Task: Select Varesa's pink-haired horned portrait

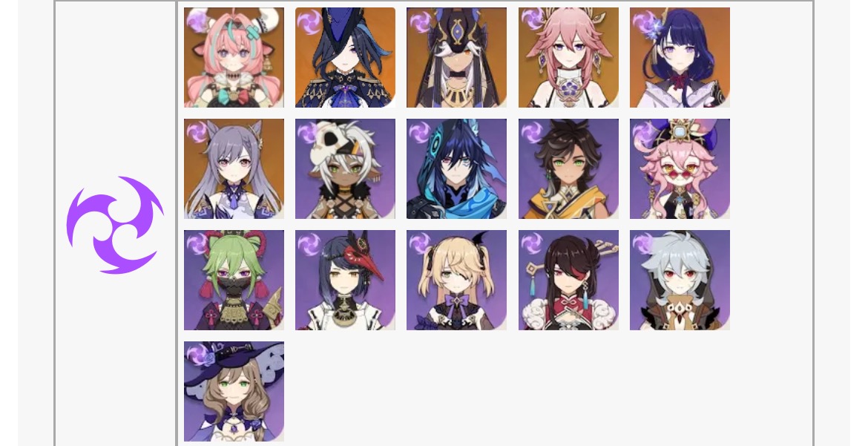Action: click(x=234, y=58)
